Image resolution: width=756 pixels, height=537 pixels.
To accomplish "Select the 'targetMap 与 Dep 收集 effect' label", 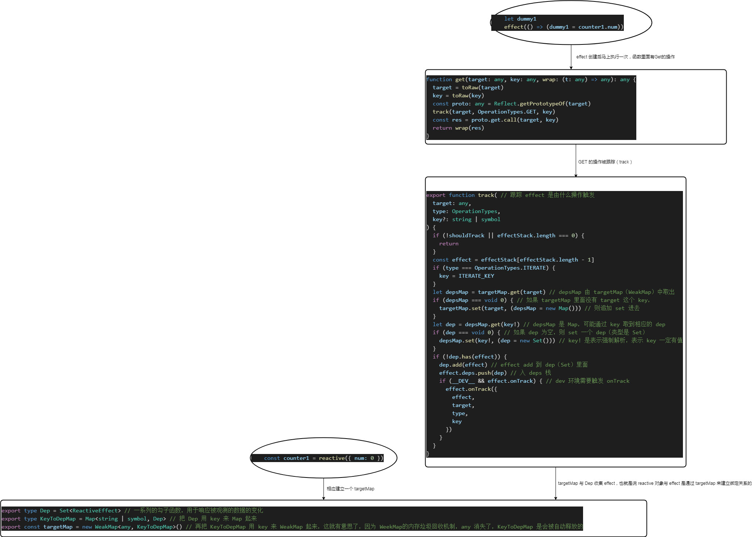I will tap(654, 483).
